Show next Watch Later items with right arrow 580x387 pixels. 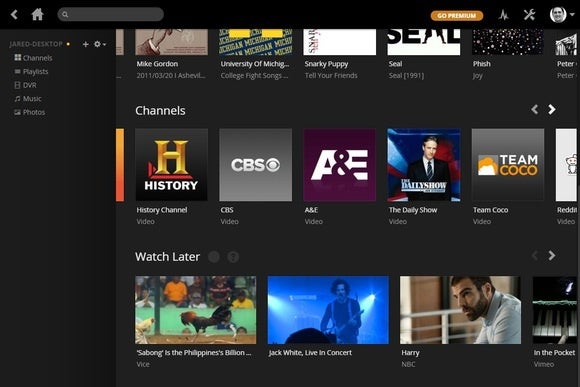pos(552,255)
